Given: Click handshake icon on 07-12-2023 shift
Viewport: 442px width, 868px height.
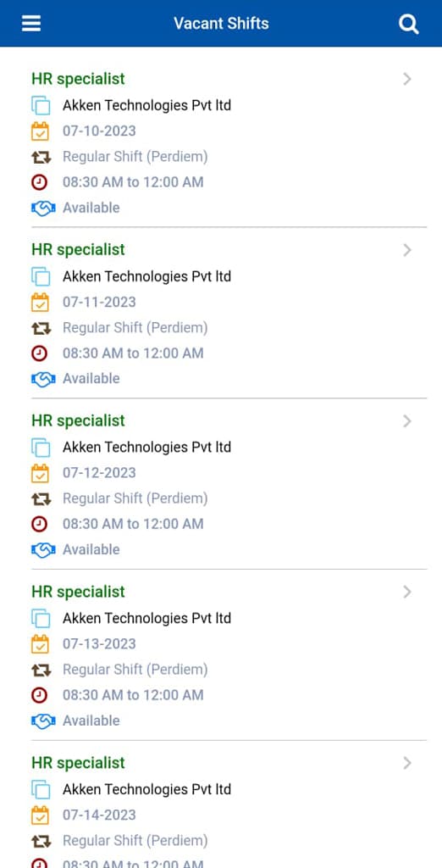Looking at the screenshot, I should 43,549.
